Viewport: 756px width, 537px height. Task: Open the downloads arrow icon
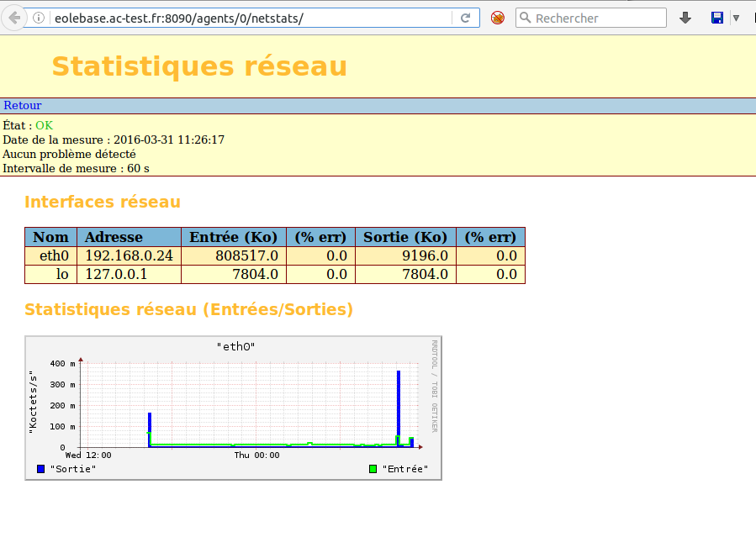coord(685,18)
